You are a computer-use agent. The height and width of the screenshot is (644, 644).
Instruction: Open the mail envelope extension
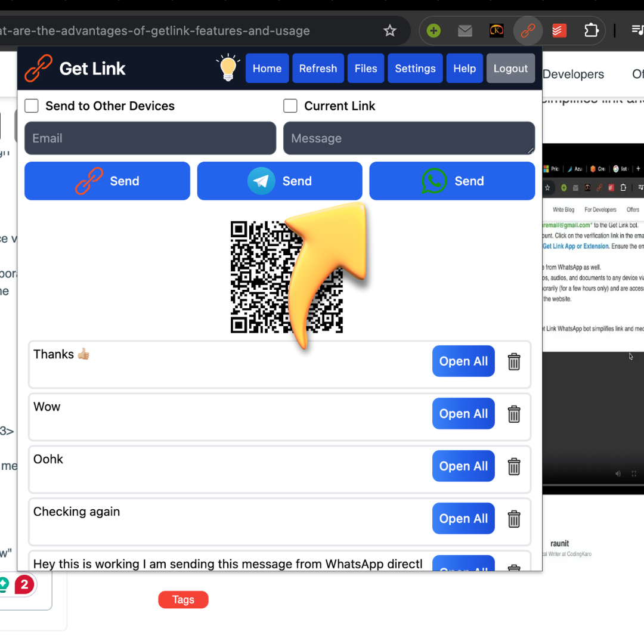465,30
